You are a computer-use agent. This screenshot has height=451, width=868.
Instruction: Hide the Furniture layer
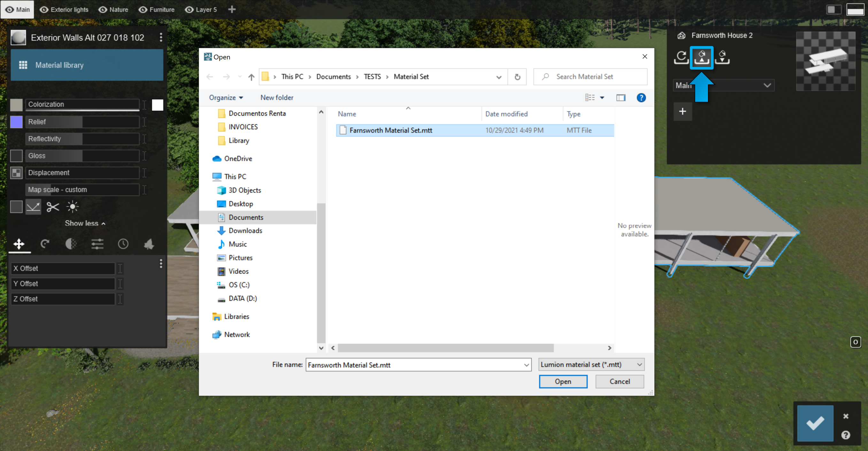tap(143, 10)
